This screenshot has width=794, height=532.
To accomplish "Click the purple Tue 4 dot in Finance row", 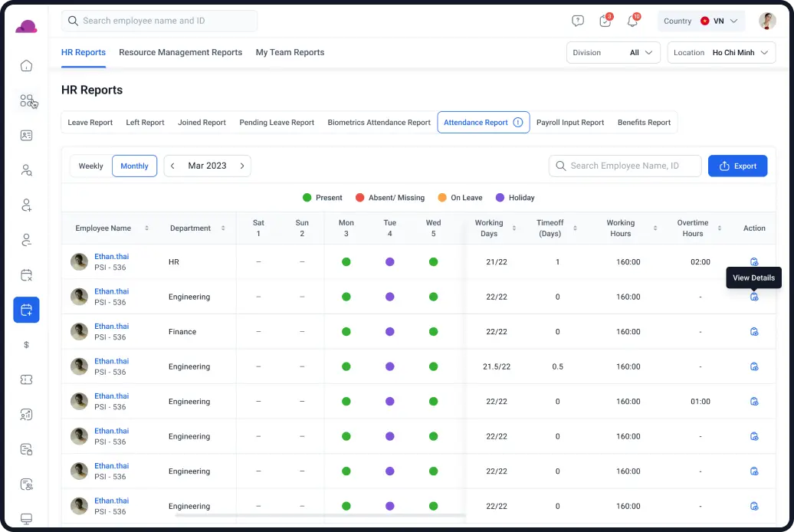I will click(390, 332).
